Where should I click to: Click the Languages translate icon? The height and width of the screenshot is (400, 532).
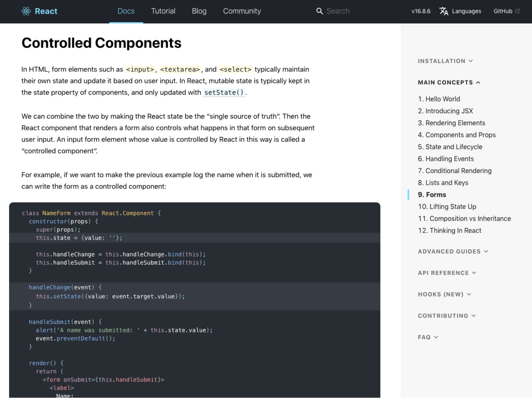(444, 11)
